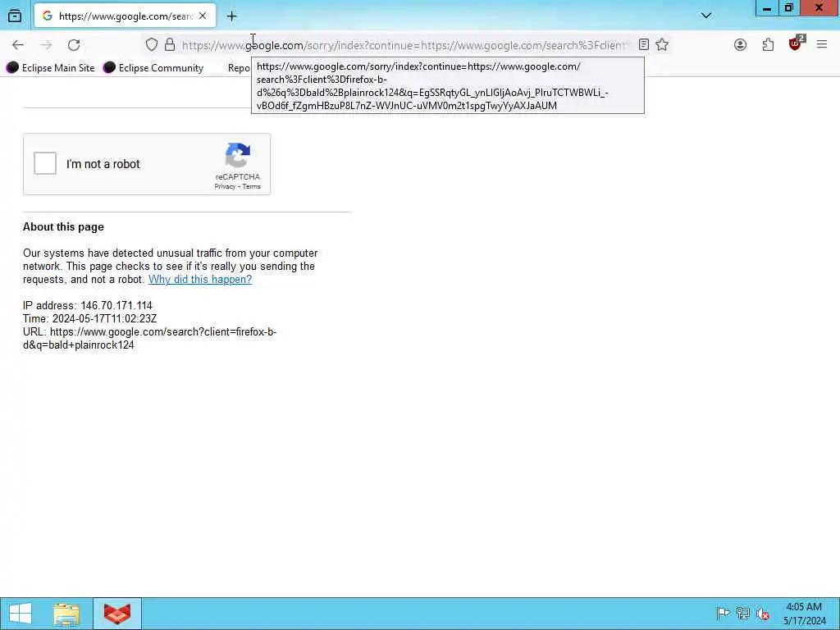Open the Windows Start button
Screen dimensions: 840x630
(x=21, y=614)
